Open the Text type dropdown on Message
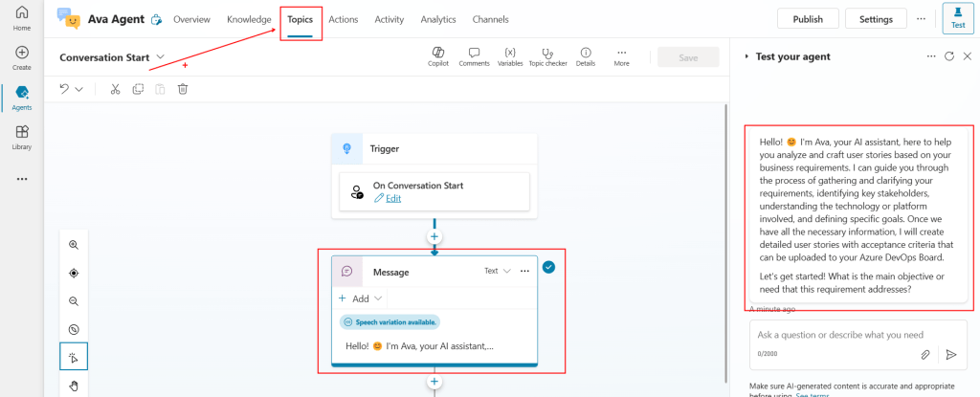Screen dimensions: 980x397 click(x=497, y=271)
